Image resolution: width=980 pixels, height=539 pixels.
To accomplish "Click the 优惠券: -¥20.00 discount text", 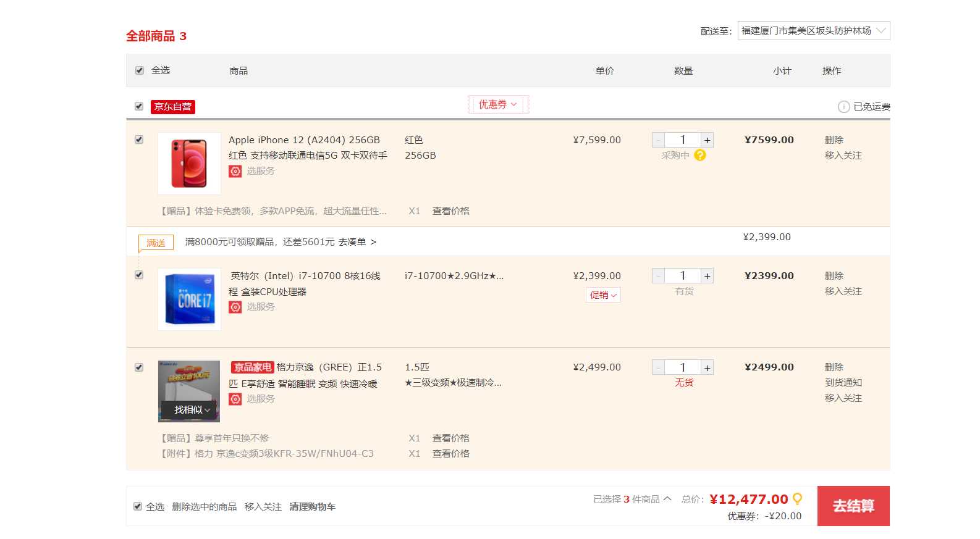I will 764,516.
